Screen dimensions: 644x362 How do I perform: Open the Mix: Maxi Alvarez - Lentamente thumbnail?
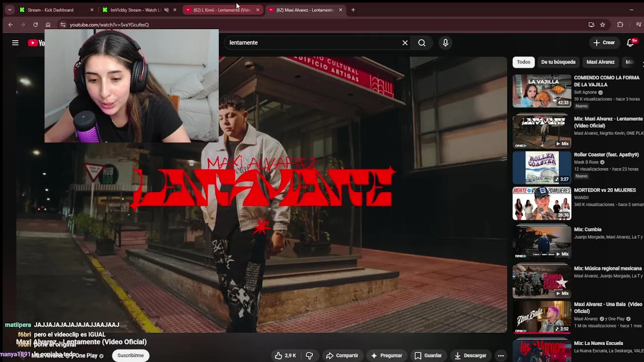click(x=542, y=131)
